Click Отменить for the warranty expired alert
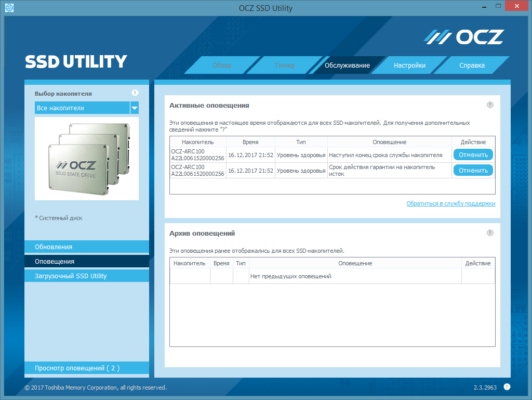Screen dimensions: 532x400 [x=473, y=171]
